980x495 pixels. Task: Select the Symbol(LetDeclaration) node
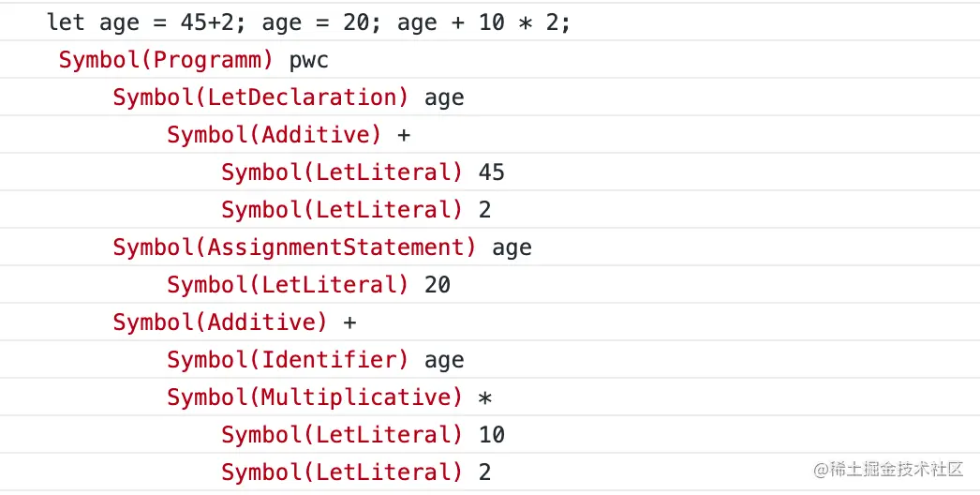pyautogui.click(x=260, y=97)
